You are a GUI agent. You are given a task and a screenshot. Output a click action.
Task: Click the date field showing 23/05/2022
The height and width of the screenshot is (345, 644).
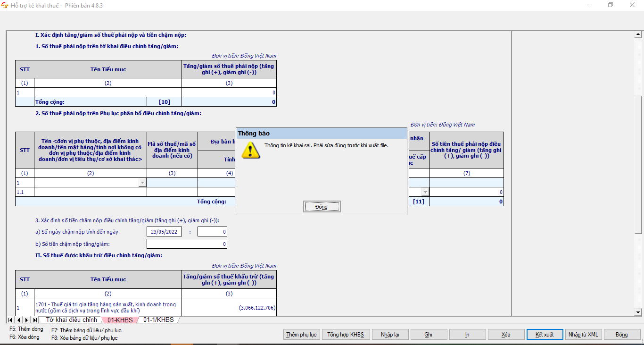click(x=165, y=232)
